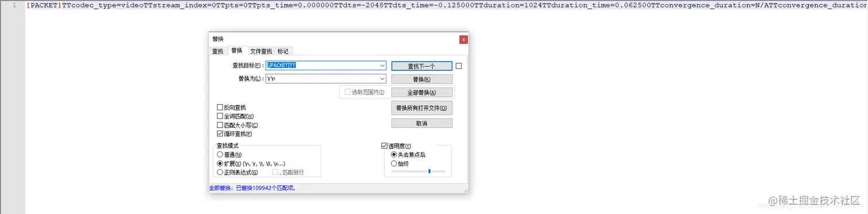Open the 文件查找 tab
This screenshot has height=214, width=868.
click(261, 51)
